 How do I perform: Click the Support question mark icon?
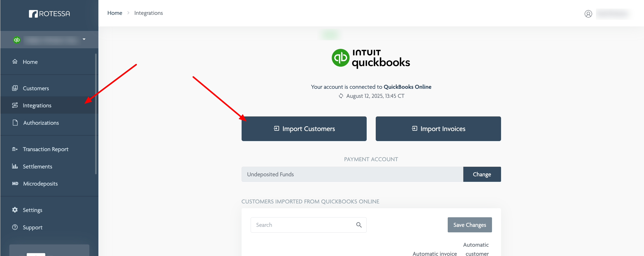coord(15,227)
